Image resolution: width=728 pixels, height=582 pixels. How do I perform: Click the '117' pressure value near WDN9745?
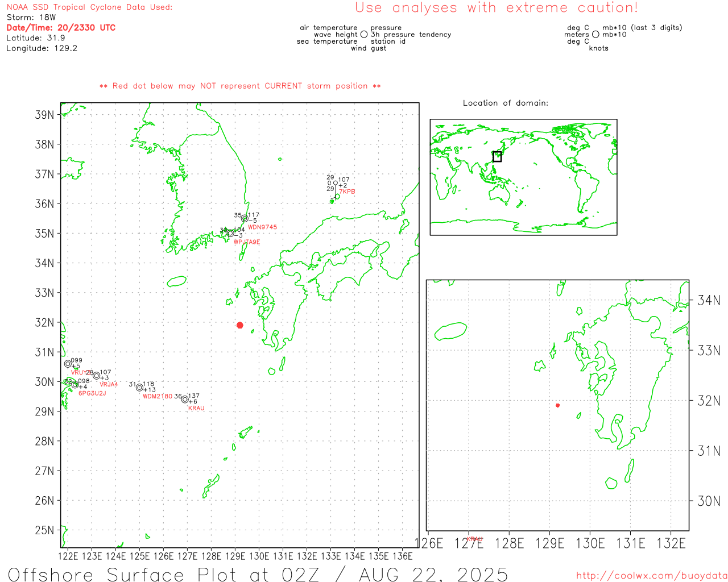[254, 215]
